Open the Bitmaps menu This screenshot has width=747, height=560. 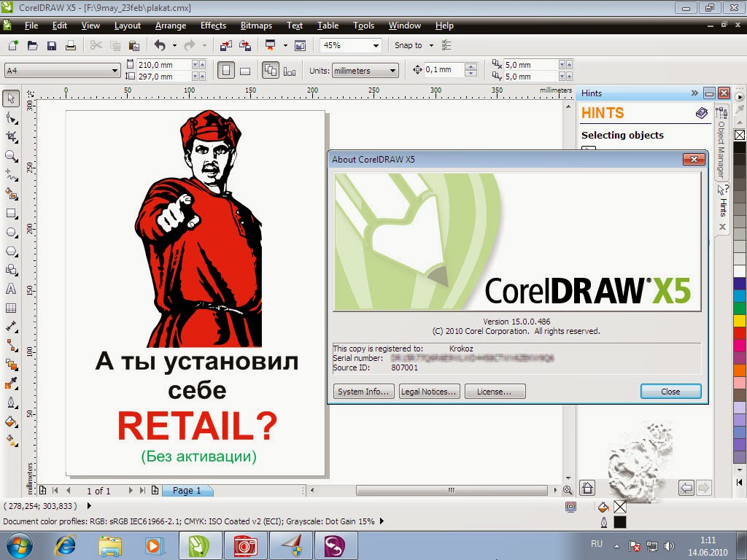pos(256,26)
